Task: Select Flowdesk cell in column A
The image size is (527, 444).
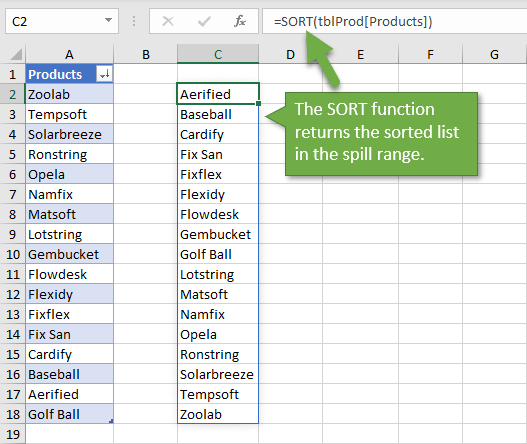Action: click(70, 274)
